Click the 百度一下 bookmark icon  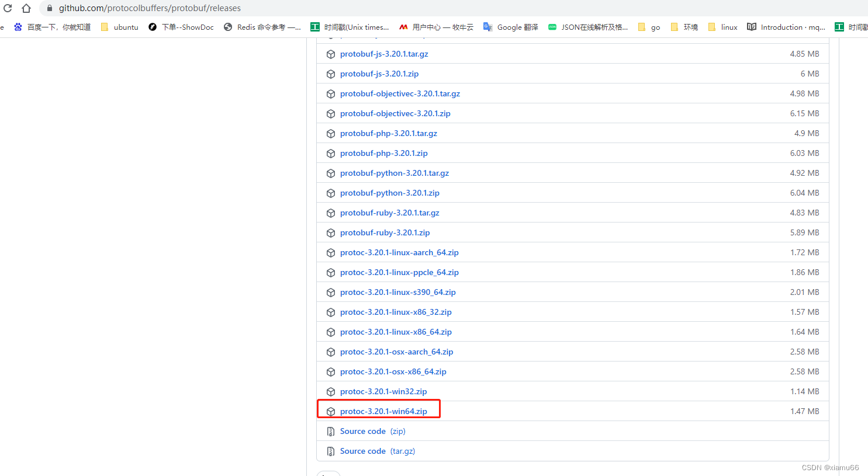click(18, 27)
